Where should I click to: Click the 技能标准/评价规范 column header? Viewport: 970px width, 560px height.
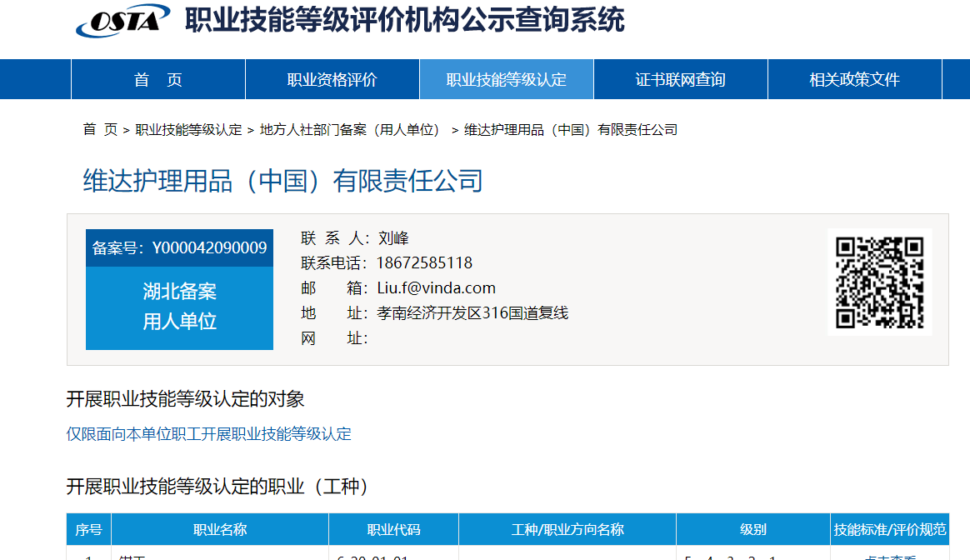pos(889,530)
